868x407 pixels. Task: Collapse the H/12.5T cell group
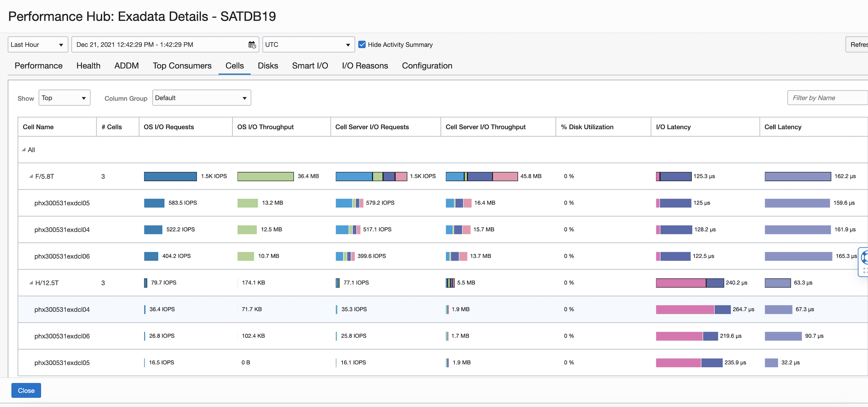31,283
